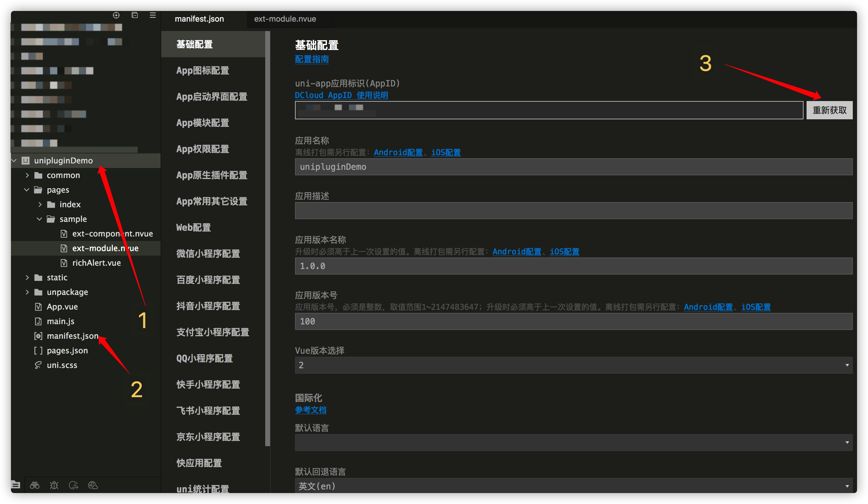Click the config section list vertical scrollbar

coord(268,239)
